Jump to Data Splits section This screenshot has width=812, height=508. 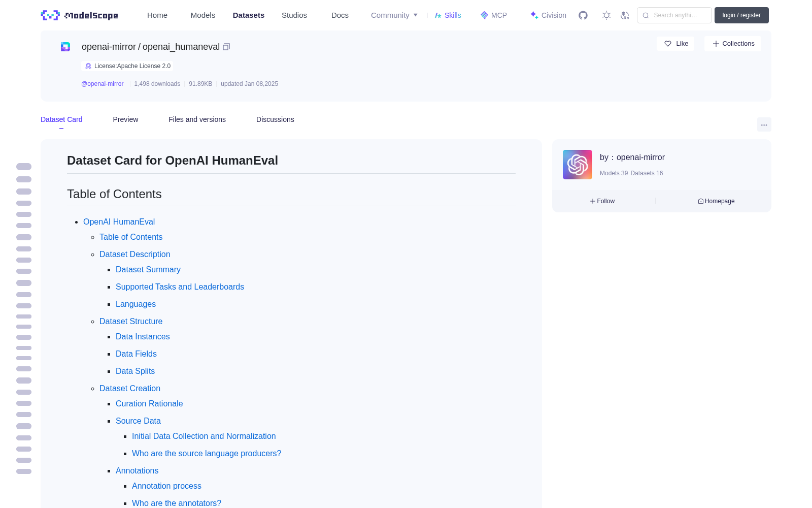(135, 371)
